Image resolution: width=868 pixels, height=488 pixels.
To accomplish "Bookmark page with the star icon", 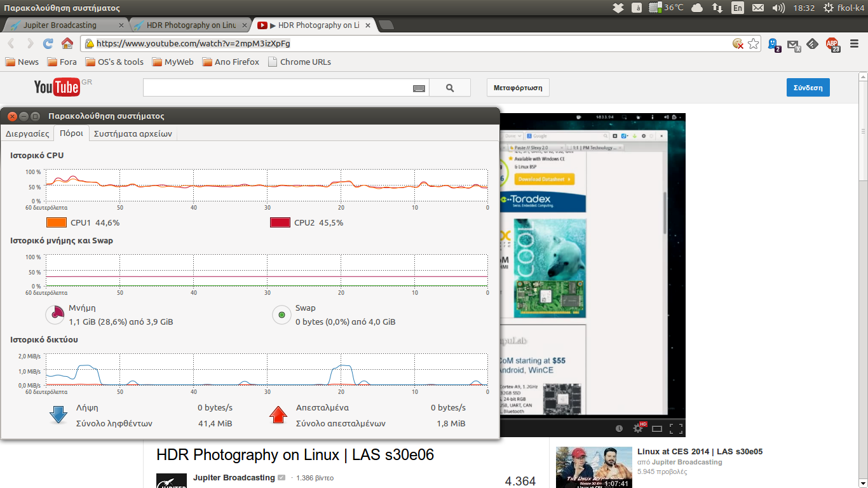I will (x=754, y=44).
